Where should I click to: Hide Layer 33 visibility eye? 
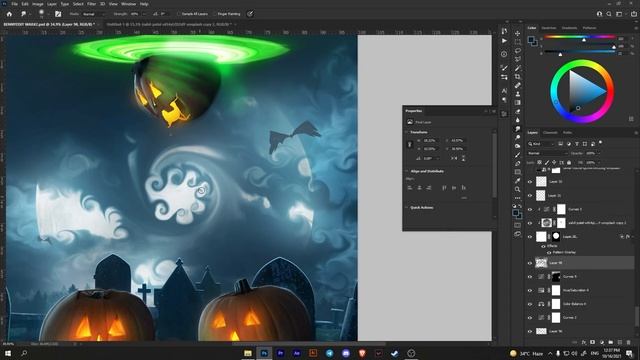pos(530,182)
